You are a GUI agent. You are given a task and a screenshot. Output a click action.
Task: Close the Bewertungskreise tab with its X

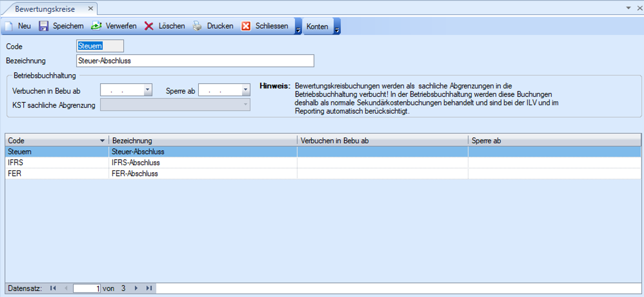[x=91, y=9]
